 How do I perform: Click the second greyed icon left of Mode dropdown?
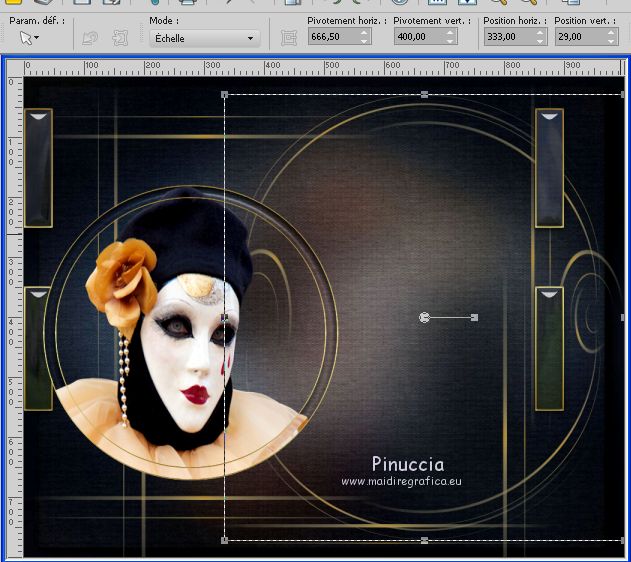point(121,38)
